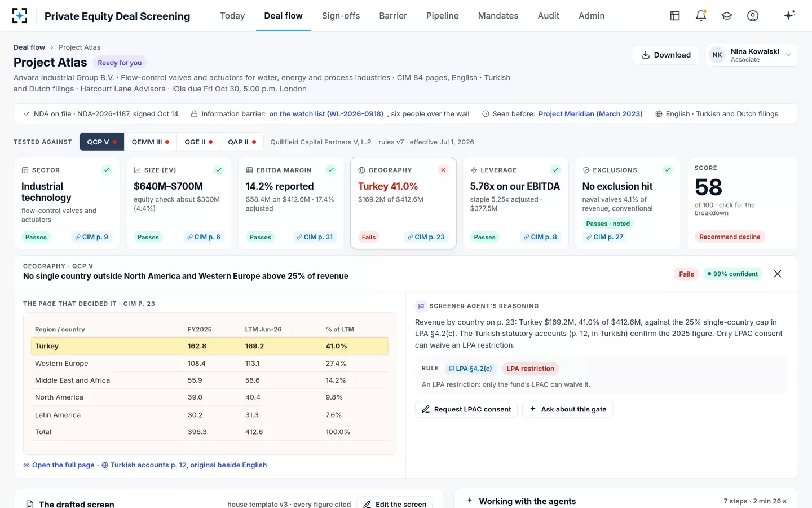Close the Geography detail panel
812x508 pixels.
pos(778,274)
